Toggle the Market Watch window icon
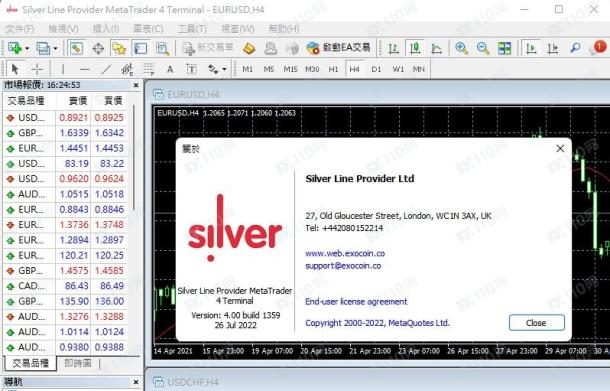Screen dimensions: 610x391 [76, 48]
